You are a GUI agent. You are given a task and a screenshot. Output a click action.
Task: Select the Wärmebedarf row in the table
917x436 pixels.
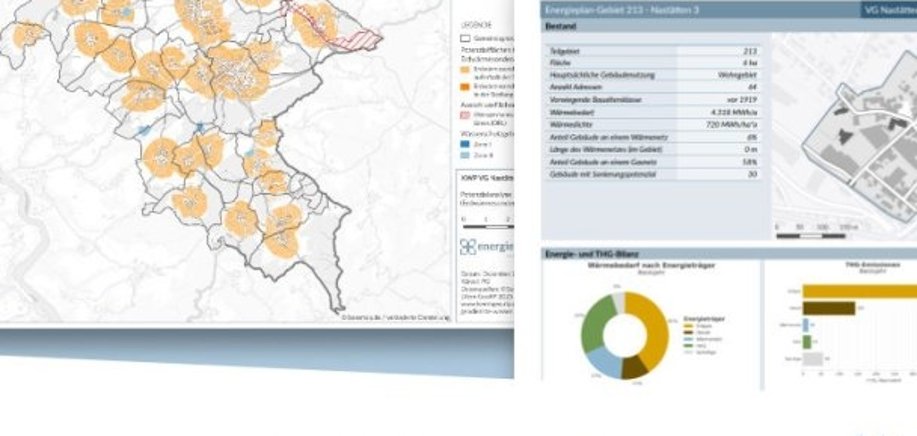point(655,113)
